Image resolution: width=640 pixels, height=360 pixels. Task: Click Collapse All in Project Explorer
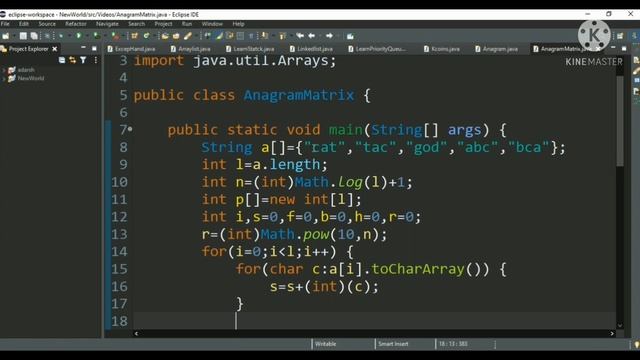coord(62,60)
